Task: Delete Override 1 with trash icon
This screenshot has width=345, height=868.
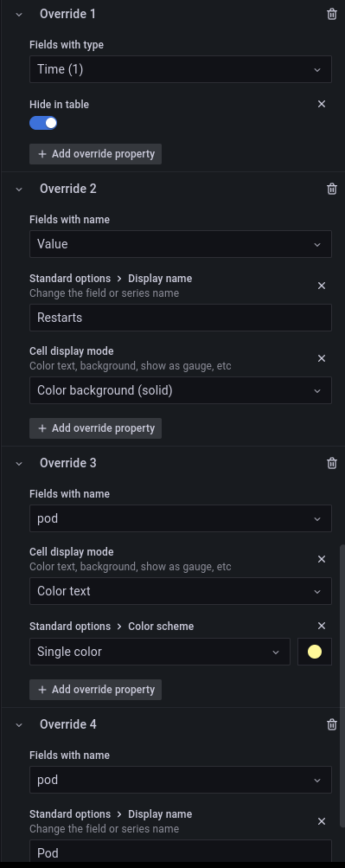Action: click(x=332, y=15)
